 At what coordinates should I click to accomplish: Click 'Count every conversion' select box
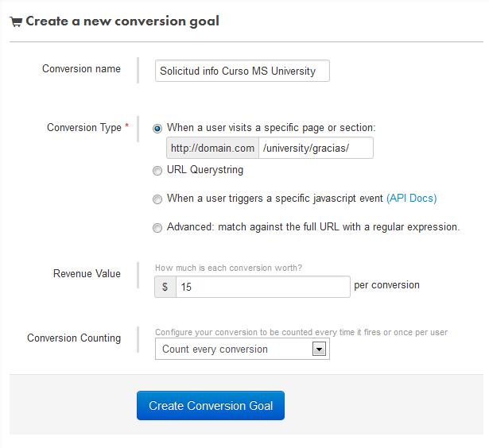(x=243, y=349)
